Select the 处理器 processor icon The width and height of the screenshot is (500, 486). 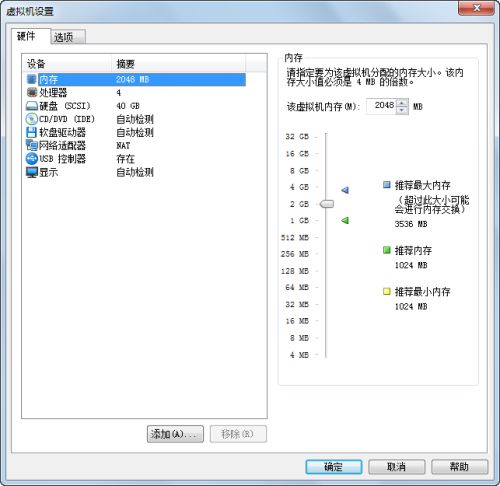[x=32, y=92]
